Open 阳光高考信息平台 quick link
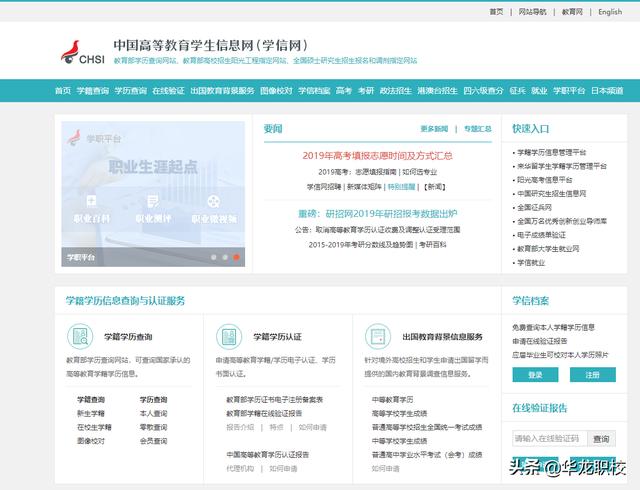Viewport: 640px width, 490px height. click(544, 180)
